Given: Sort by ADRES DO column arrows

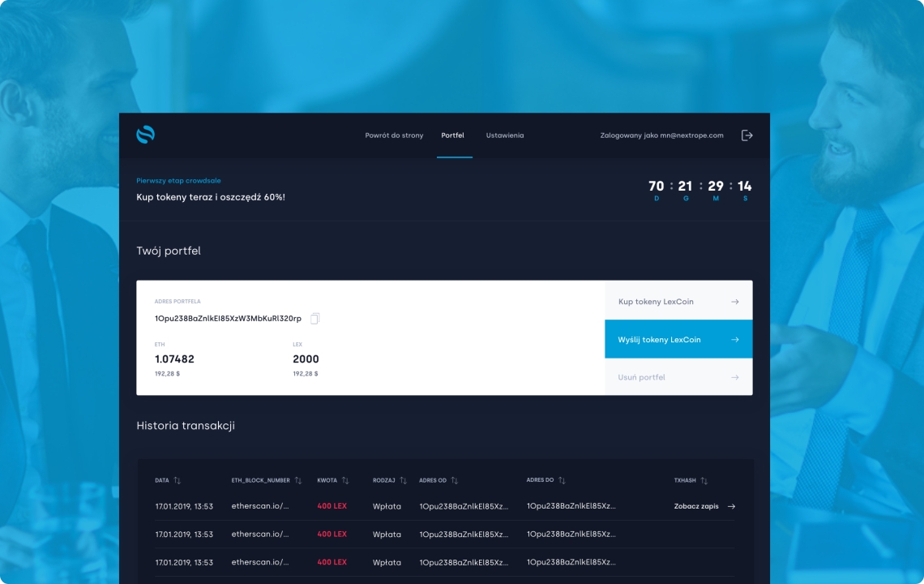Looking at the screenshot, I should tap(562, 480).
